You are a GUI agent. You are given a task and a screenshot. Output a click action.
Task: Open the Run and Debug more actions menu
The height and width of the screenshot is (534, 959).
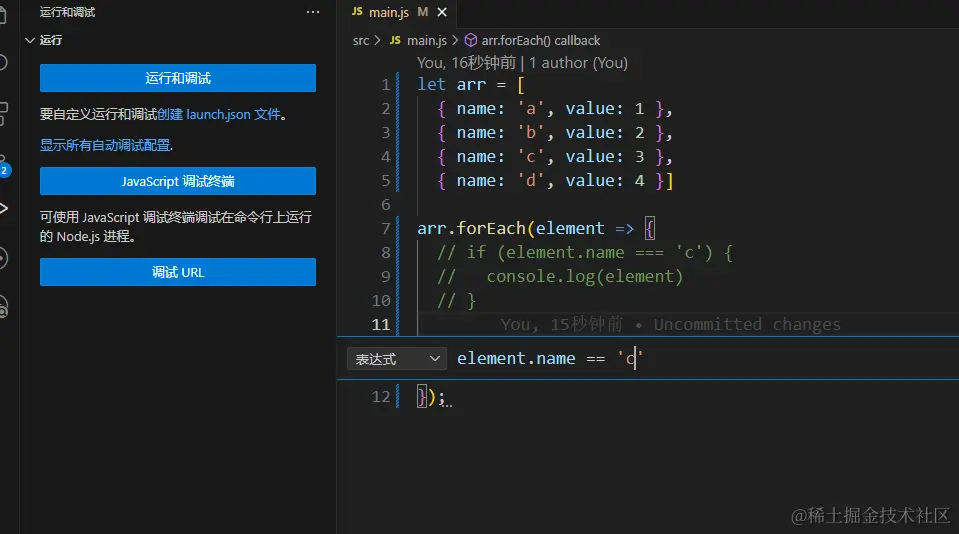pyautogui.click(x=313, y=12)
